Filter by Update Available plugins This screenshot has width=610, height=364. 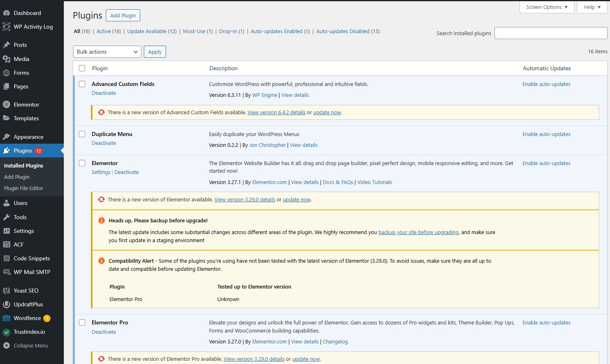point(147,31)
